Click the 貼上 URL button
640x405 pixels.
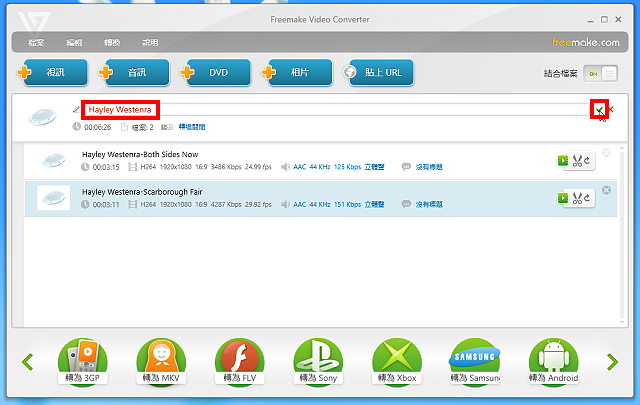(380, 73)
